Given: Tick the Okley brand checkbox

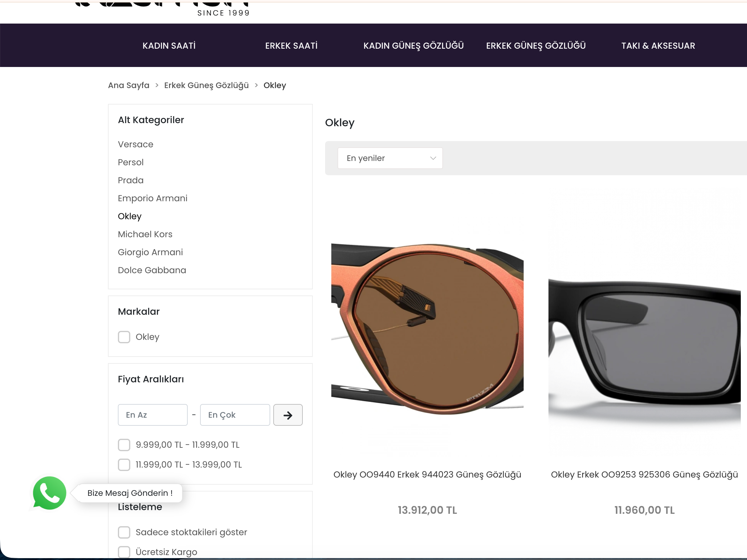Looking at the screenshot, I should coord(124,337).
